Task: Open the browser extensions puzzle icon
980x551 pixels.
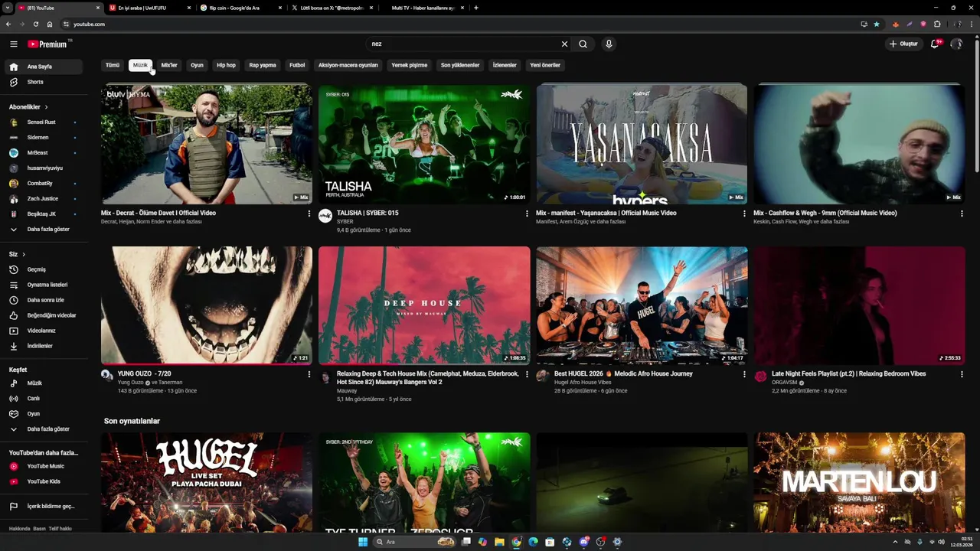Action: click(937, 24)
